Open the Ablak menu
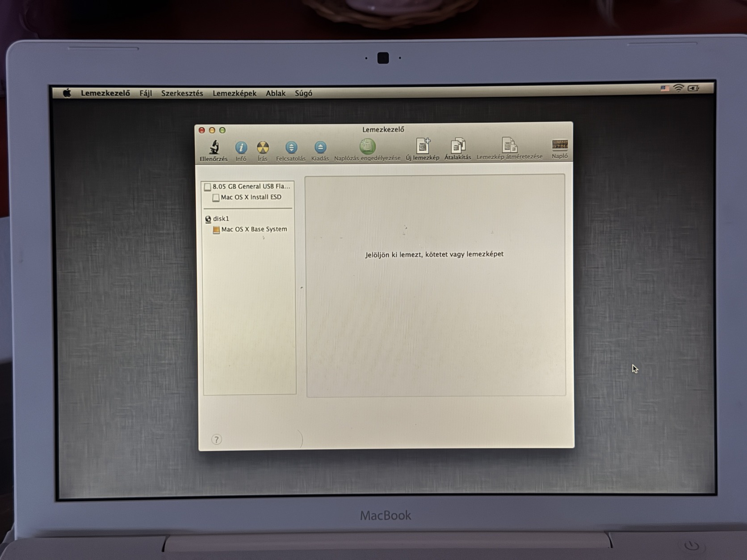The height and width of the screenshot is (560, 747). point(276,93)
